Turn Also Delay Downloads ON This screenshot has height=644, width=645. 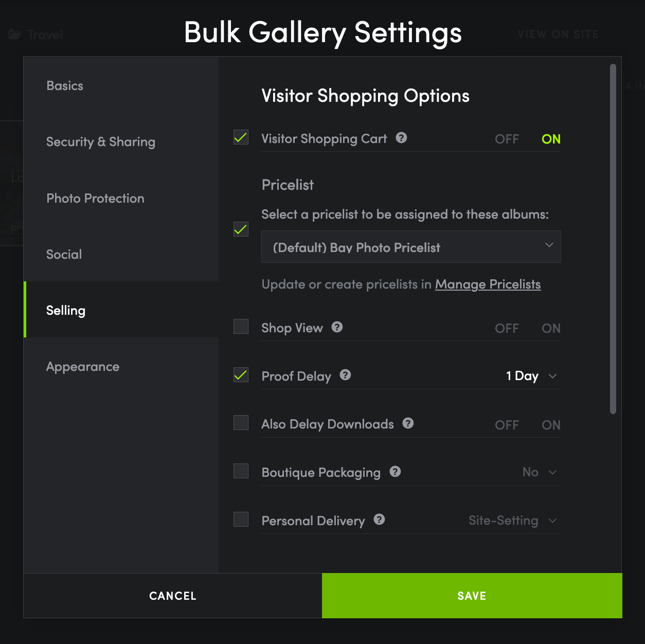pos(551,425)
